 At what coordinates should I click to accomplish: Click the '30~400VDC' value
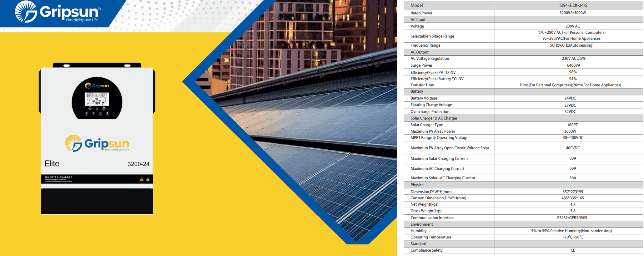[x=573, y=138]
